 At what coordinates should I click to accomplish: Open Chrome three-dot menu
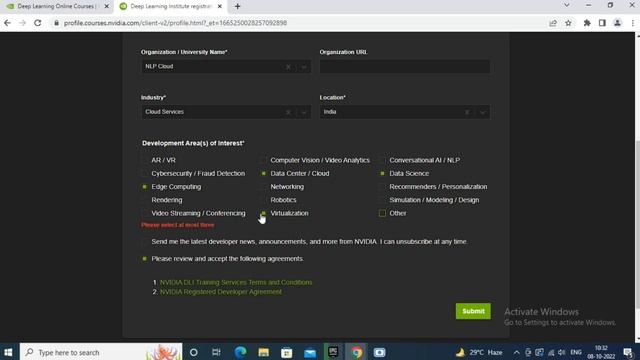(x=633, y=23)
